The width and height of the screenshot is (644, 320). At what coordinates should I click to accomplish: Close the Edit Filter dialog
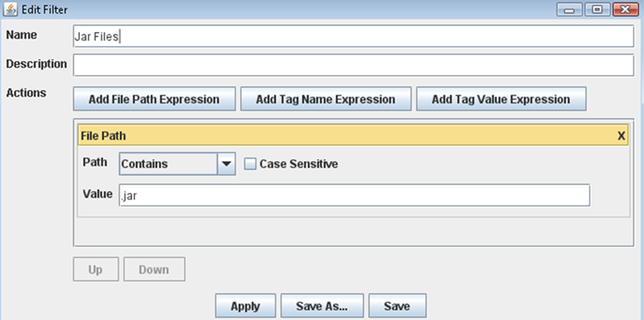[x=625, y=9]
